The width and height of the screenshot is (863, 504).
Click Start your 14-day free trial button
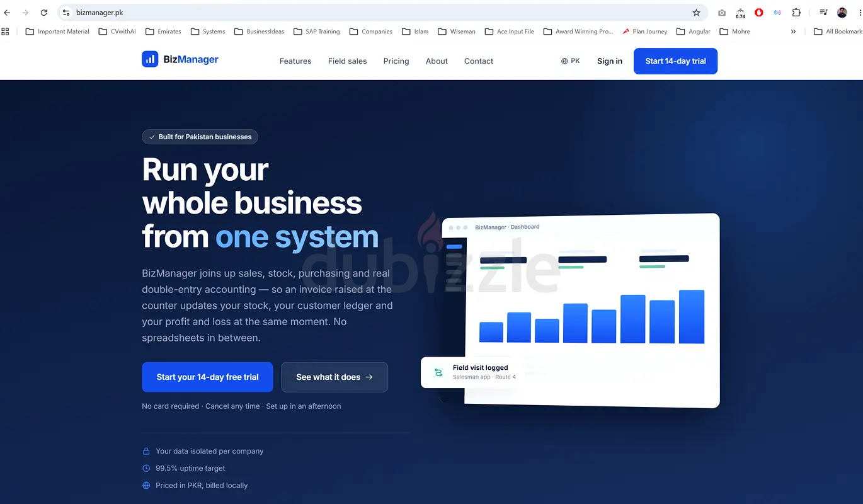207,377
